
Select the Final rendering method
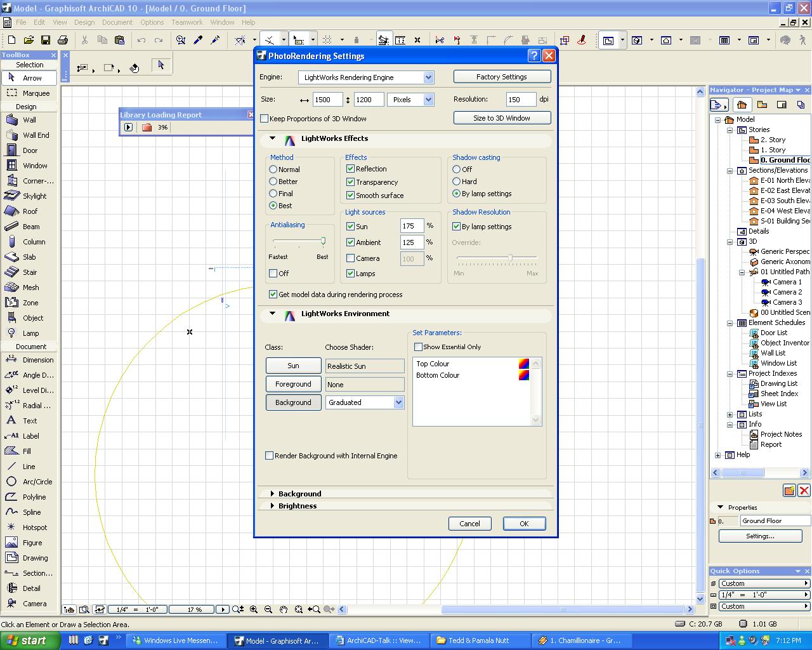coord(273,194)
